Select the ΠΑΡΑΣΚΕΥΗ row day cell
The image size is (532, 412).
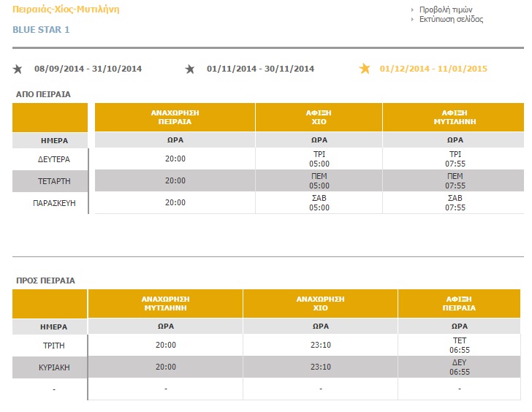coord(50,202)
